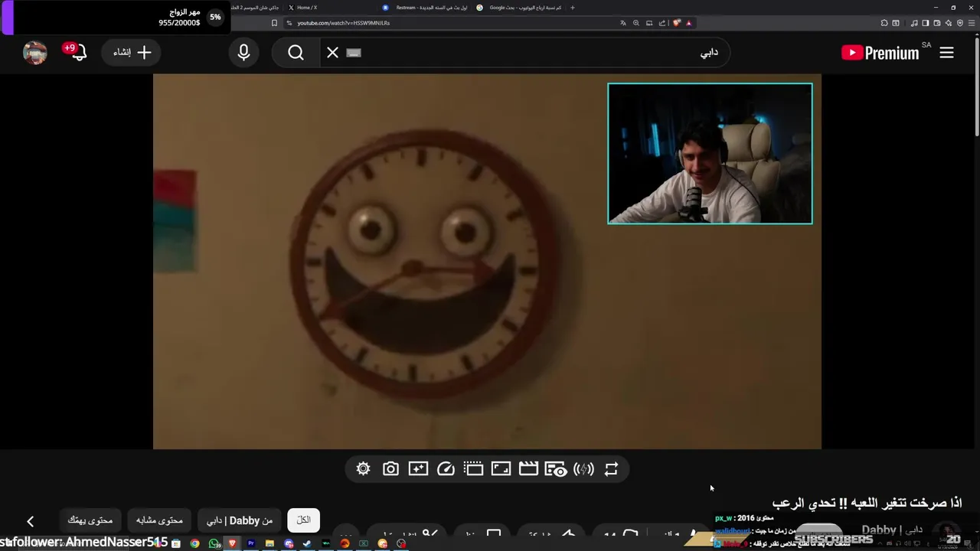Select the محتوى مشابه chip

[159, 520]
